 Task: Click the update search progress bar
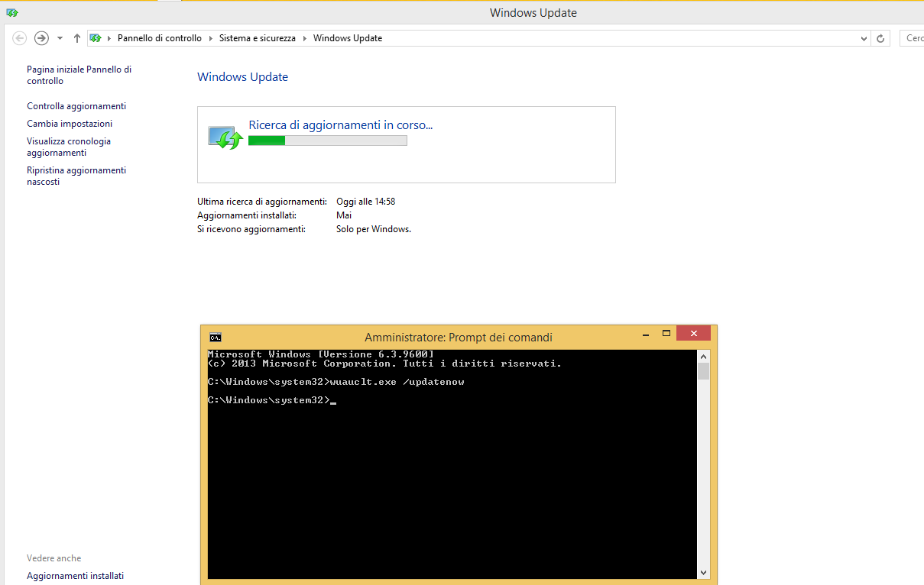click(328, 141)
